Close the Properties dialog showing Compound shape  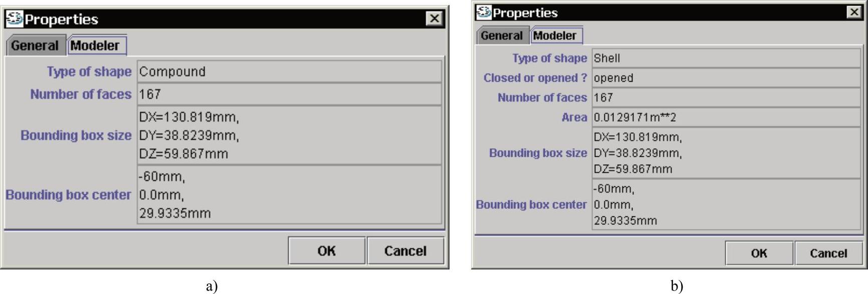click(434, 19)
